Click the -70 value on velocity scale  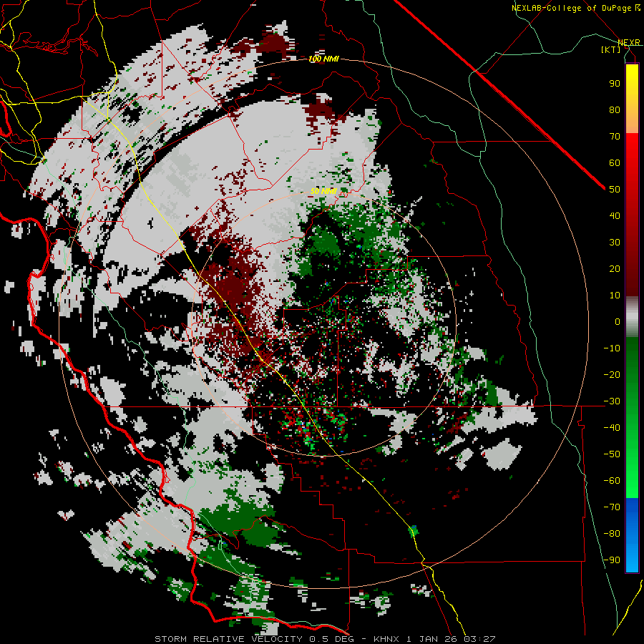(612, 507)
